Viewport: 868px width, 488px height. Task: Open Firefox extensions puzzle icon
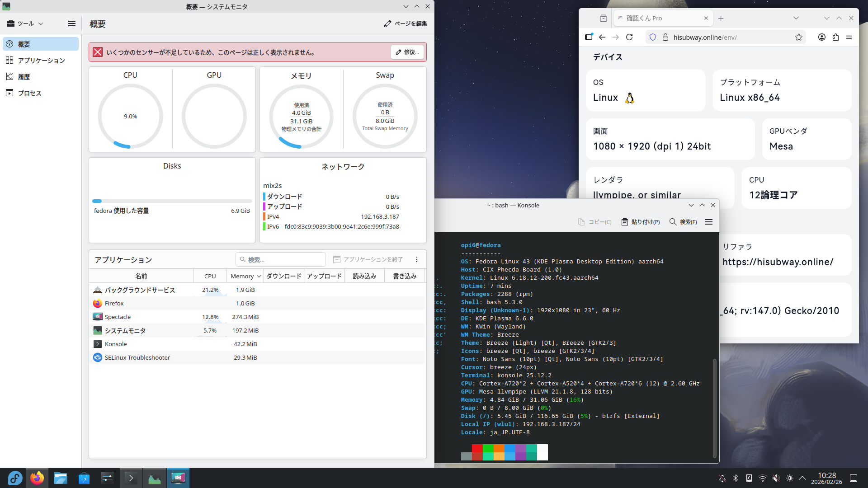click(x=835, y=37)
